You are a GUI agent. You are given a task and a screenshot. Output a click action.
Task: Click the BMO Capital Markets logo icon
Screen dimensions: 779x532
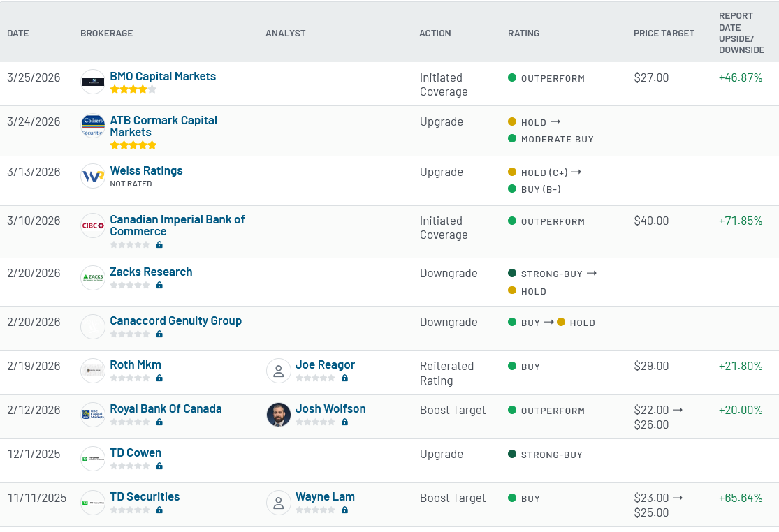pyautogui.click(x=93, y=82)
